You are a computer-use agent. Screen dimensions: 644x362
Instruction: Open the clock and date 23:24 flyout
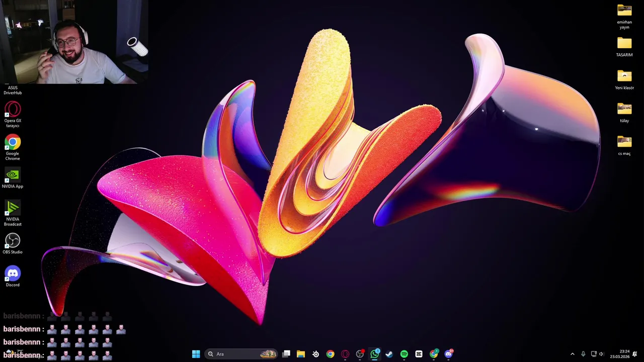(619, 354)
